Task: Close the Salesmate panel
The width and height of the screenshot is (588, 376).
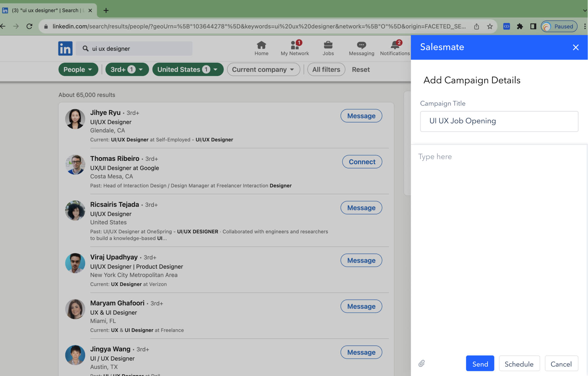Action: (x=575, y=47)
